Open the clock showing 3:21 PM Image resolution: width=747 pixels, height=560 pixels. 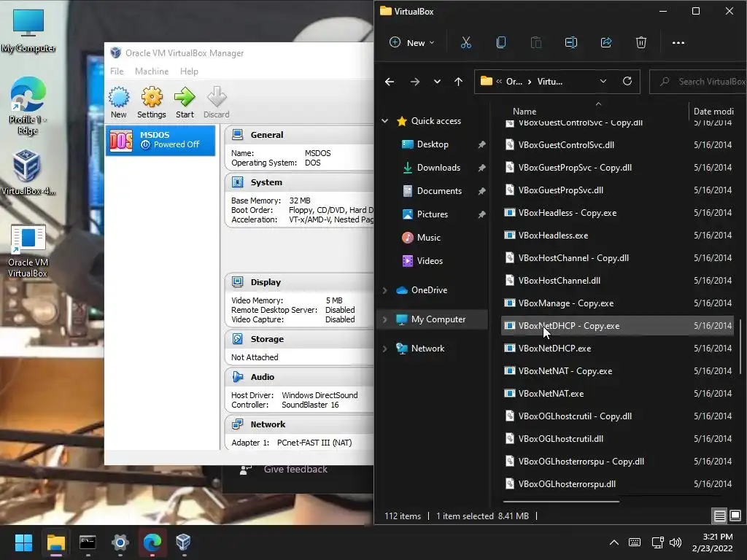click(712, 542)
